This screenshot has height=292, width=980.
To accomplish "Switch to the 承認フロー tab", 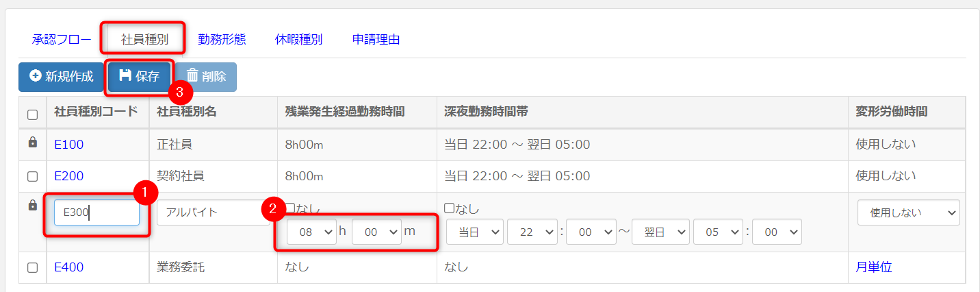I will pos(62,39).
